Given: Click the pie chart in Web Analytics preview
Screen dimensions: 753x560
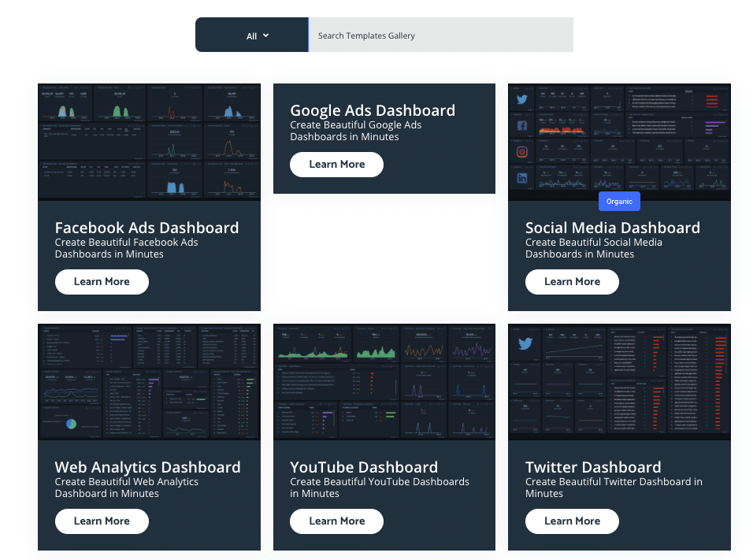Looking at the screenshot, I should 71,424.
